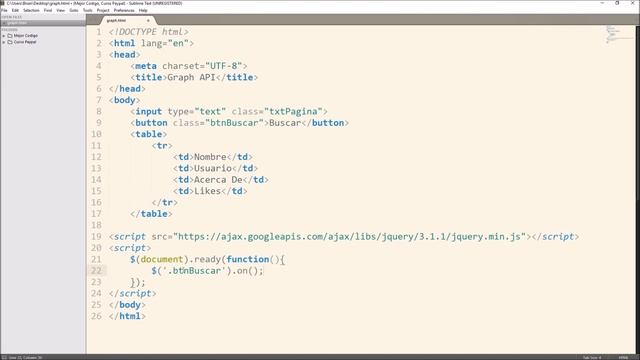Screen dimensions: 640x360
Task: Click the Sublime Text icon in title bar
Action: coord(3,3)
